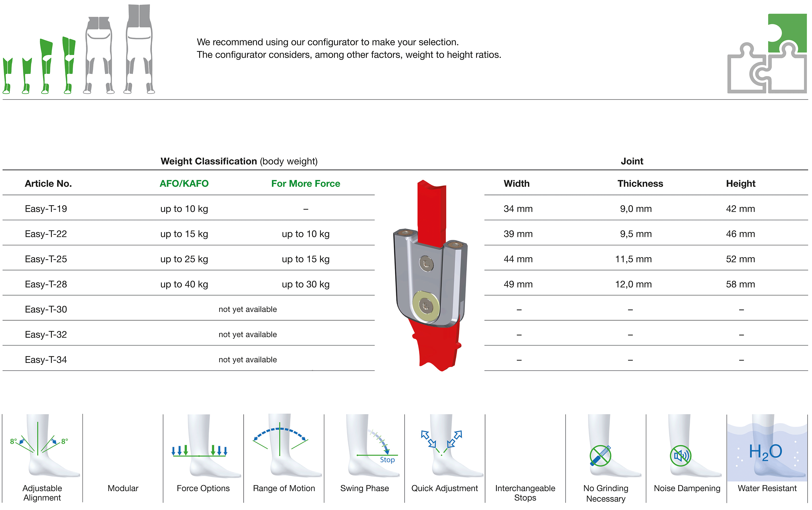812x510 pixels.
Task: Select the Easy-T-19 article row
Action: [189, 209]
